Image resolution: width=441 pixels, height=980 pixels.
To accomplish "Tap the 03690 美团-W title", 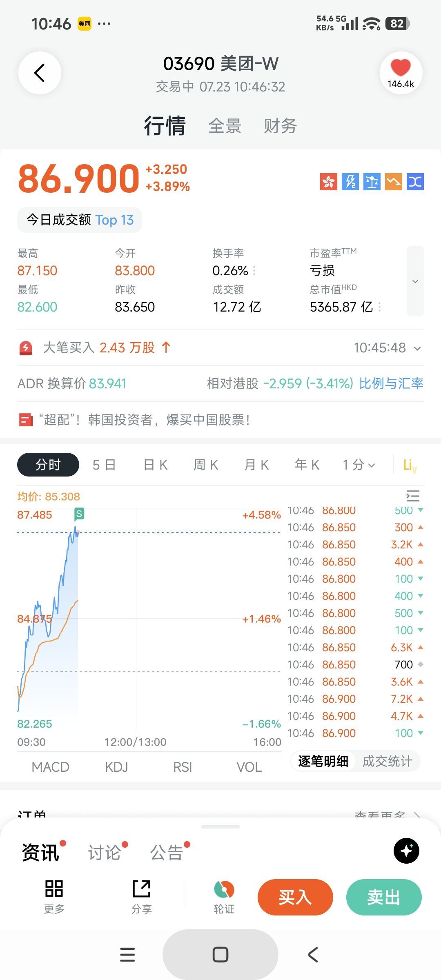I will [x=221, y=64].
